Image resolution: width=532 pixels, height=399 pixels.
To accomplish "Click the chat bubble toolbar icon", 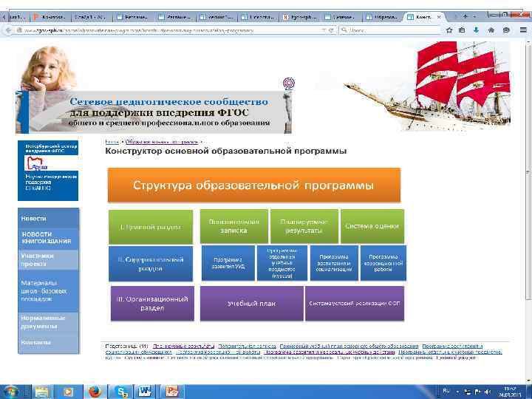I will [x=506, y=30].
